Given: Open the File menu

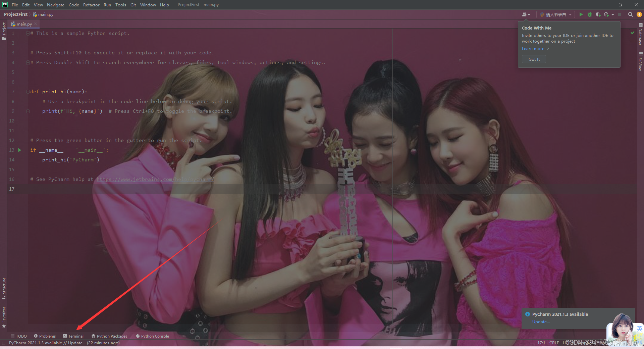Looking at the screenshot, I should pyautogui.click(x=15, y=5).
